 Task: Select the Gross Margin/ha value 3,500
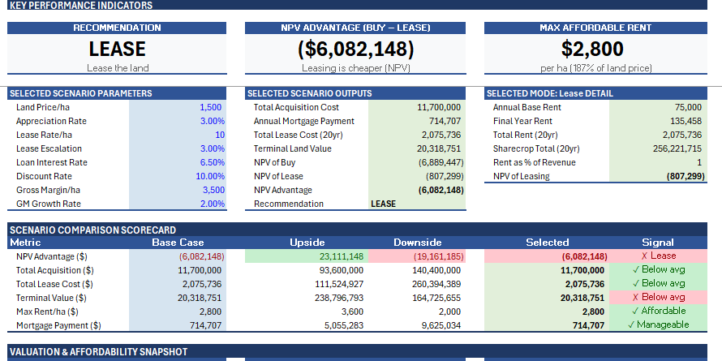[x=178, y=190]
